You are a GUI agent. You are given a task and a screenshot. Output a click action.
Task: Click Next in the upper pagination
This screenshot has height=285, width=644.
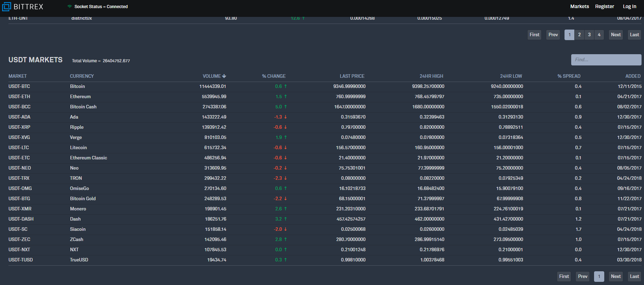coord(616,35)
